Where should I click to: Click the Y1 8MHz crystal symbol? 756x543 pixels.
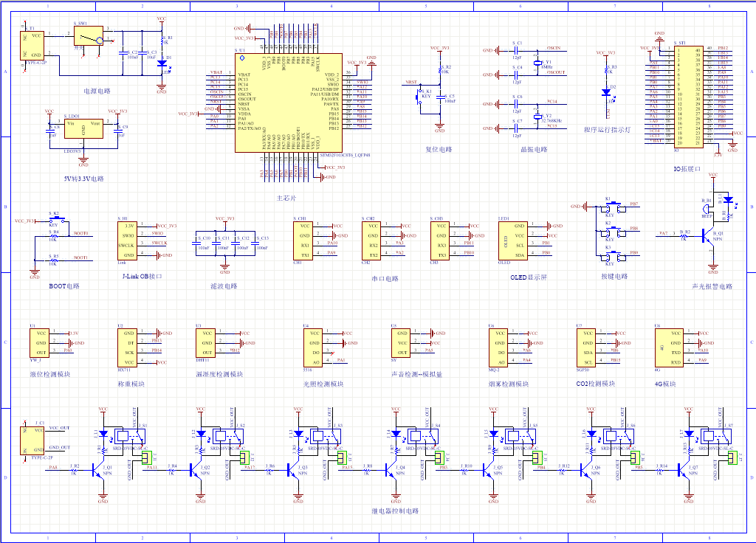tap(537, 63)
